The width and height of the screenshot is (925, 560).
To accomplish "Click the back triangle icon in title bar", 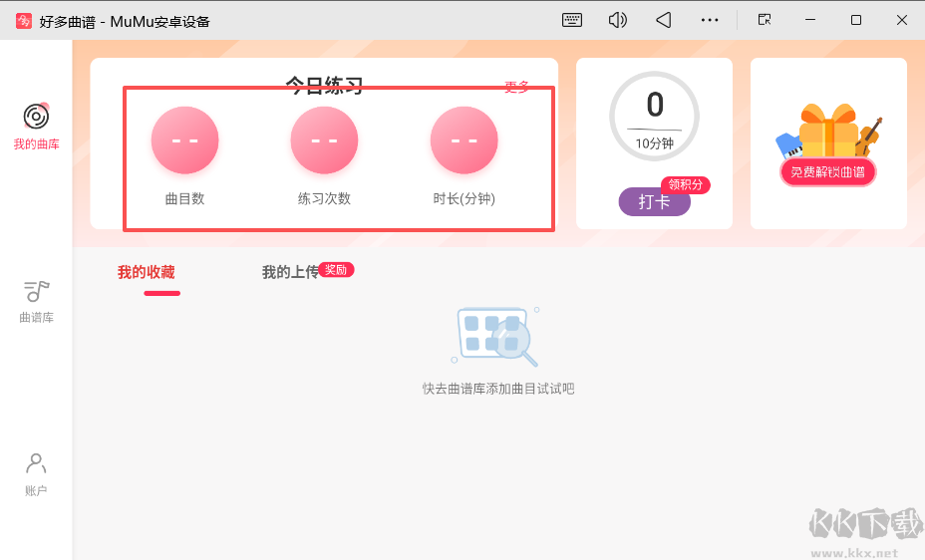I will point(664,20).
